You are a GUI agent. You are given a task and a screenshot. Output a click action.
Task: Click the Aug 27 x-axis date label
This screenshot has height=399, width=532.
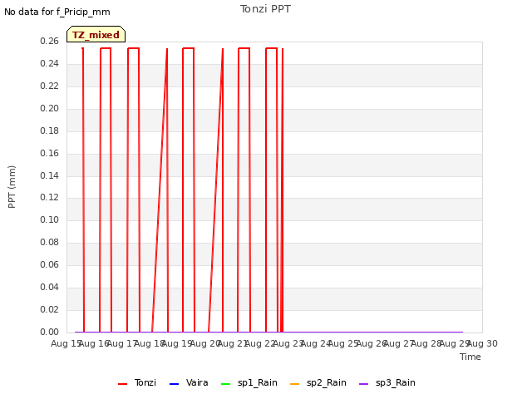[x=399, y=343]
